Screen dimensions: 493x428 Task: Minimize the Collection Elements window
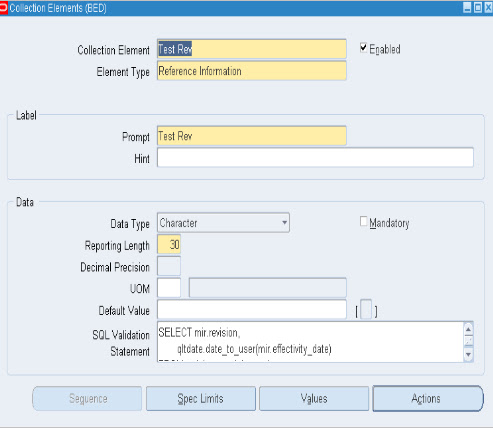(467, 8)
